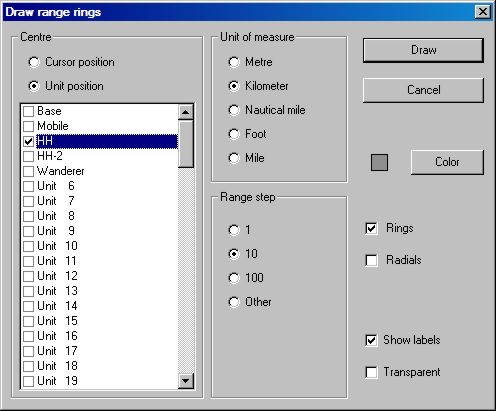Screen dimensions: 496x411
Task: Click the Draw button
Action: (423, 50)
